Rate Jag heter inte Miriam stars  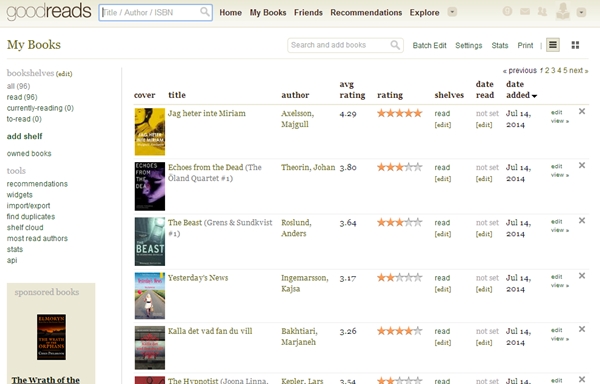(399, 113)
